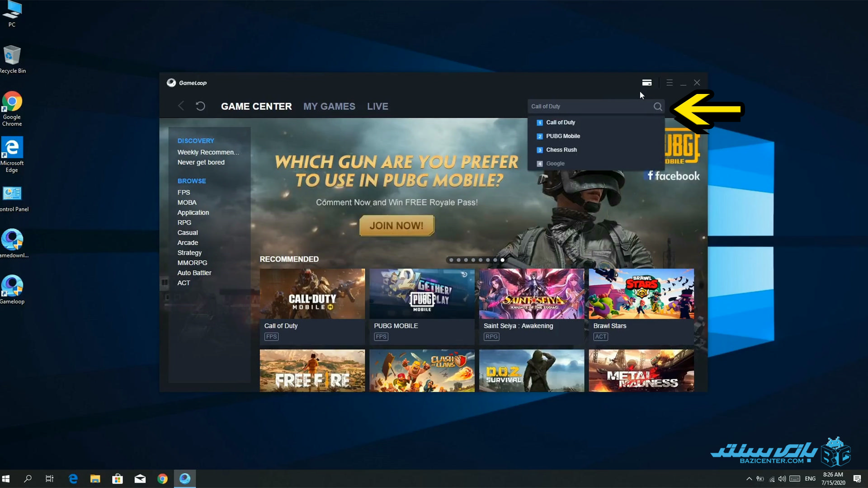This screenshot has height=488, width=868.
Task: Click the GameLoop app icon in taskbar
Action: (x=185, y=479)
